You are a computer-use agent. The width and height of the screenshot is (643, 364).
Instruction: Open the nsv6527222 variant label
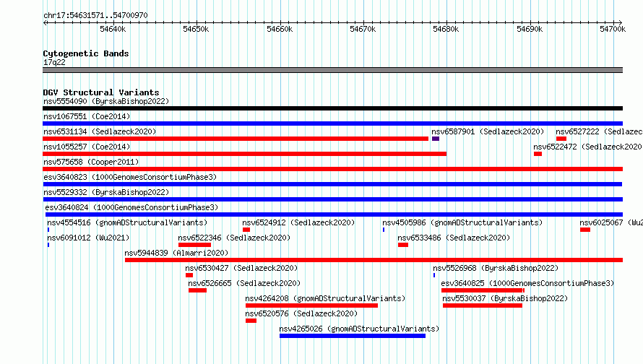(x=599, y=131)
